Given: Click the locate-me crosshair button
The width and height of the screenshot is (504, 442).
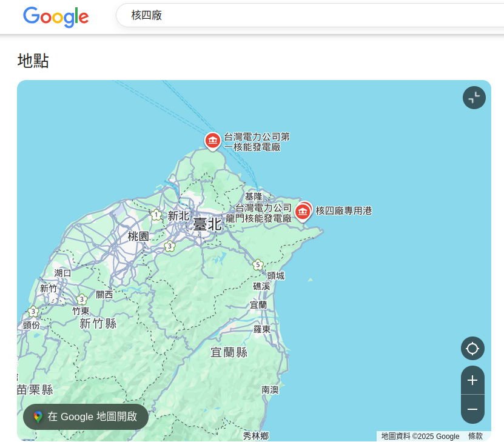Looking at the screenshot, I should [472, 349].
